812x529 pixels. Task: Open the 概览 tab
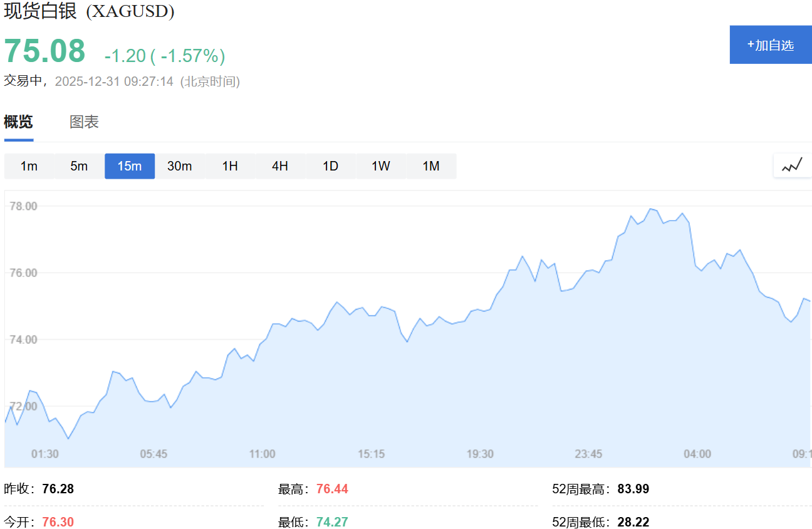click(x=18, y=122)
